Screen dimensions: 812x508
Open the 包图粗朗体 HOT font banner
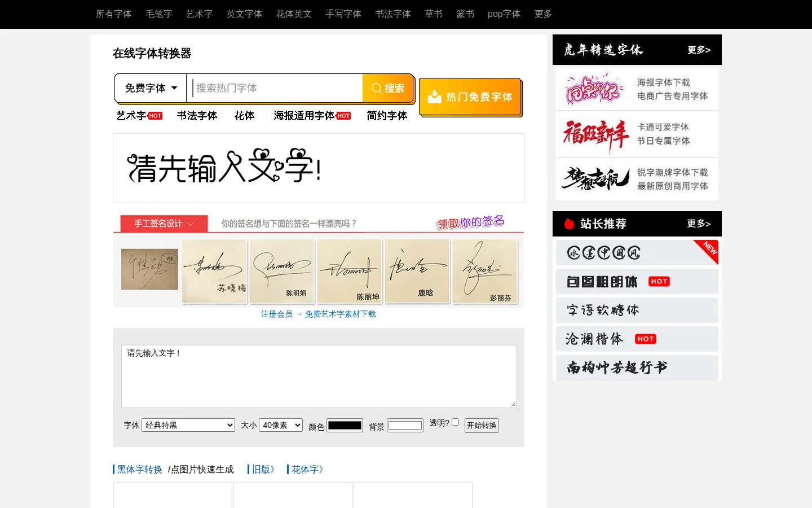637,281
